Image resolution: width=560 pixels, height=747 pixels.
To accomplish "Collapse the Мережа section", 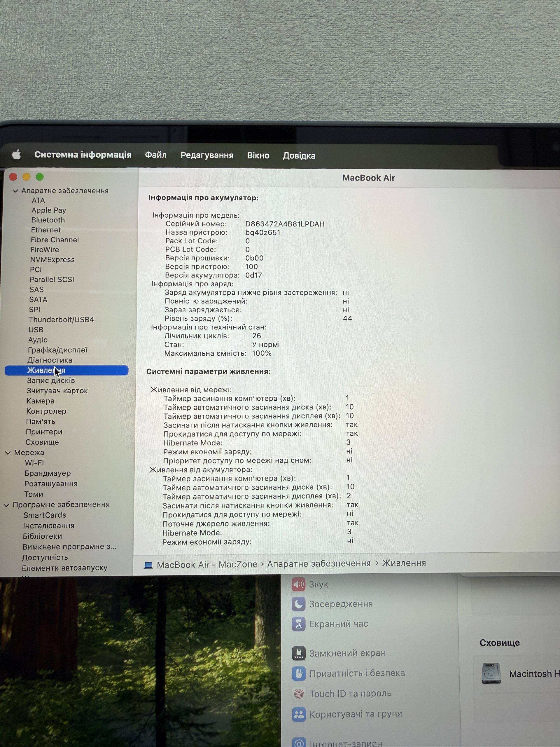I will click(x=8, y=453).
